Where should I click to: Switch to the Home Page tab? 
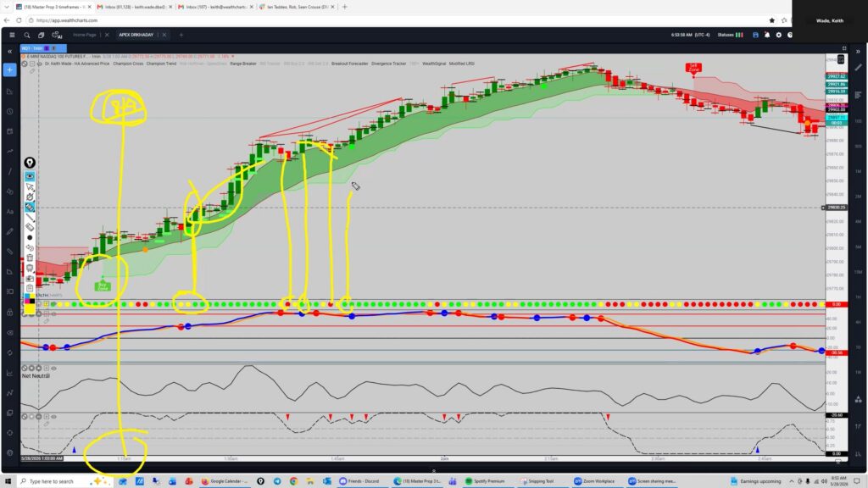85,35
